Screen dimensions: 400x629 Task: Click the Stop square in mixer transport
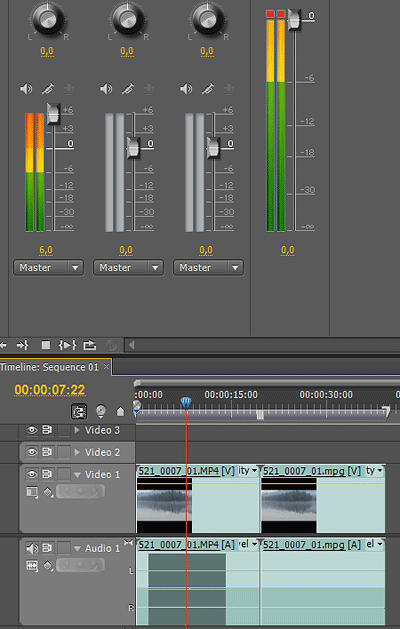[x=46, y=345]
